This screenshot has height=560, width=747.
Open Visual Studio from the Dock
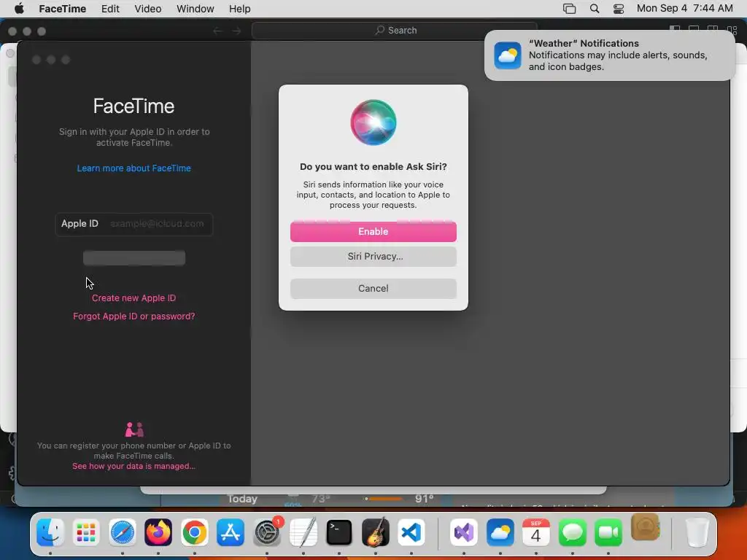coord(463,532)
